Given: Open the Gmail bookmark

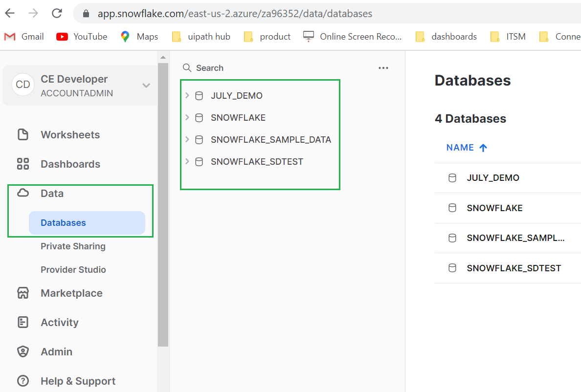Looking at the screenshot, I should 24,37.
